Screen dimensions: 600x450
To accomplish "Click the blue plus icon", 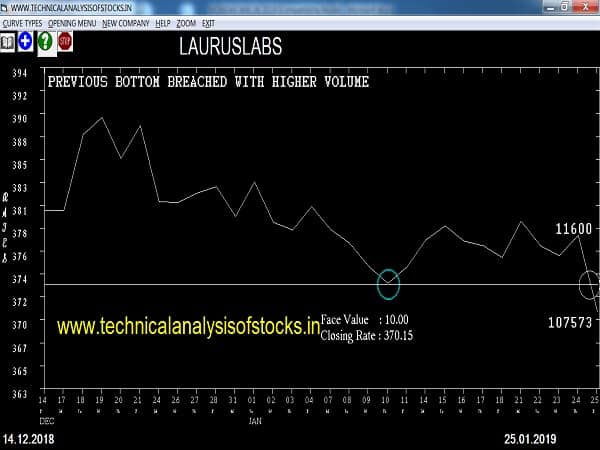I will coord(26,42).
